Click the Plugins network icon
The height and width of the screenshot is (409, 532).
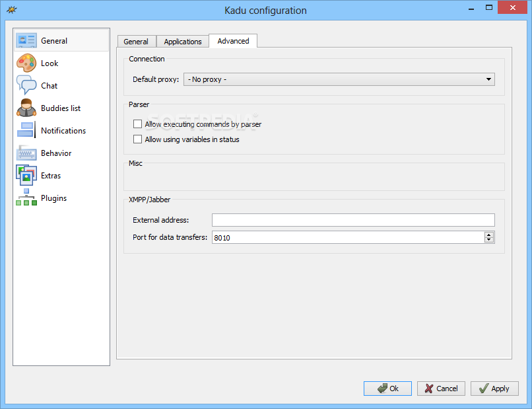pyautogui.click(x=26, y=198)
